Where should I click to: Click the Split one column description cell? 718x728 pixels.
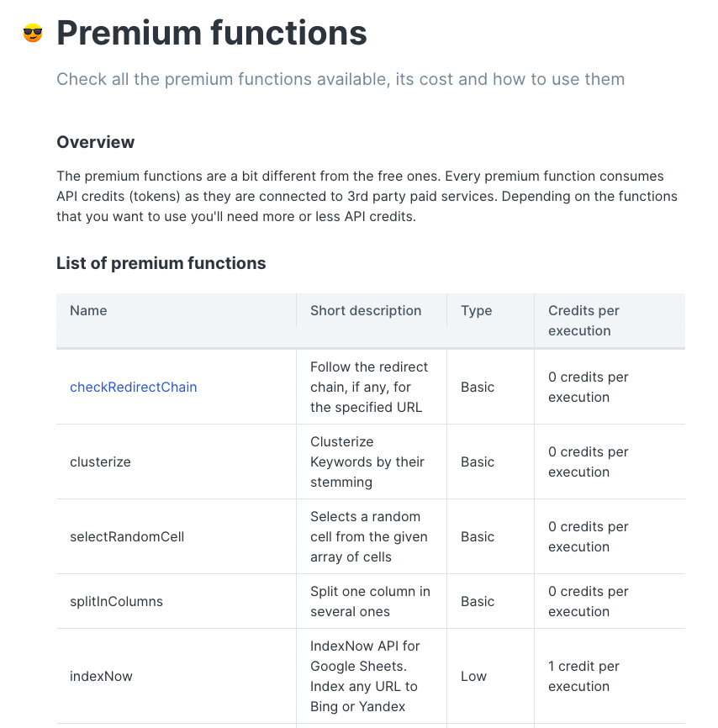pyautogui.click(x=370, y=601)
